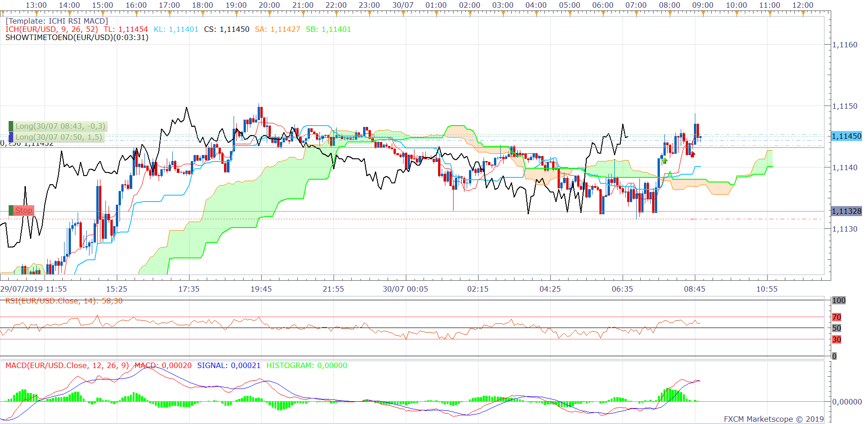Click the 15:25 bottom time label
868x424 pixels.
(117, 289)
